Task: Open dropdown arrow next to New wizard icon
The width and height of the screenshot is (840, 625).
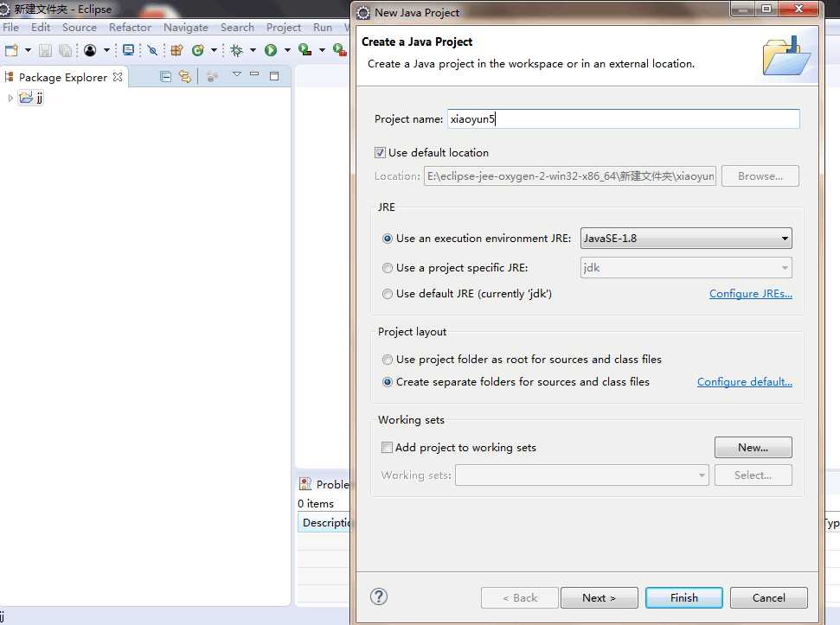Action: pyautogui.click(x=28, y=50)
